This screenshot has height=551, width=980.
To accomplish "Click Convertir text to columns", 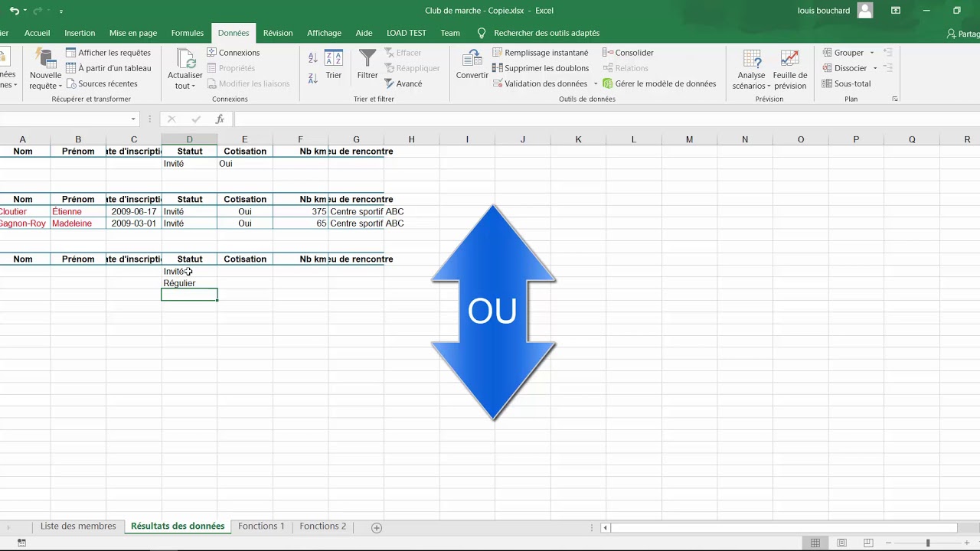I will 472,64.
